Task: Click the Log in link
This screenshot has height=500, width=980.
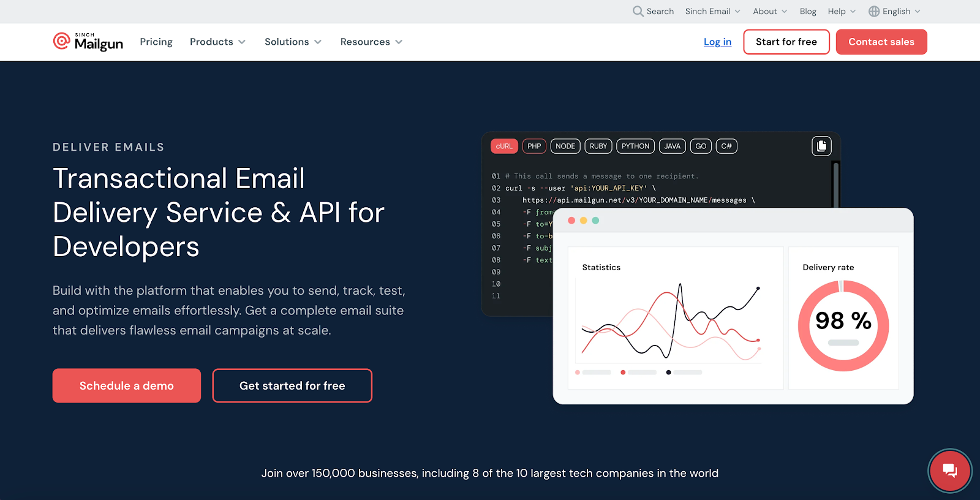Action: 717,42
